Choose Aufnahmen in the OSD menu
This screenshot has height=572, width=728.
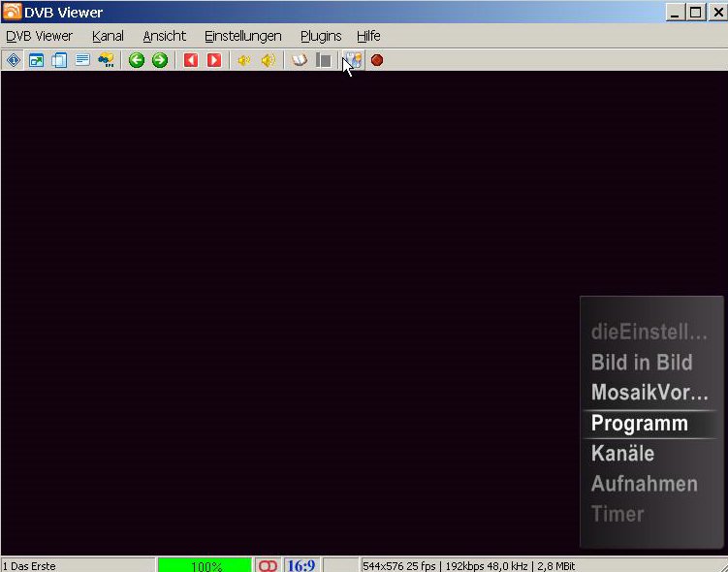tap(645, 484)
